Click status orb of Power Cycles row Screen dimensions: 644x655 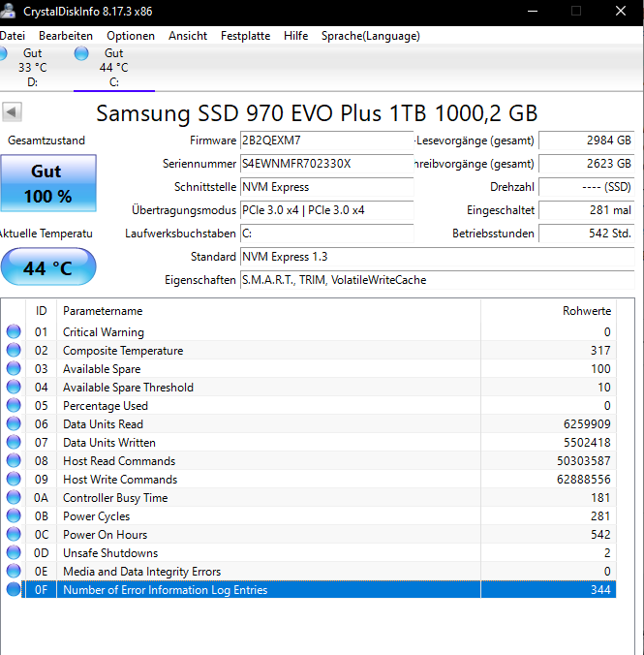tap(14, 515)
